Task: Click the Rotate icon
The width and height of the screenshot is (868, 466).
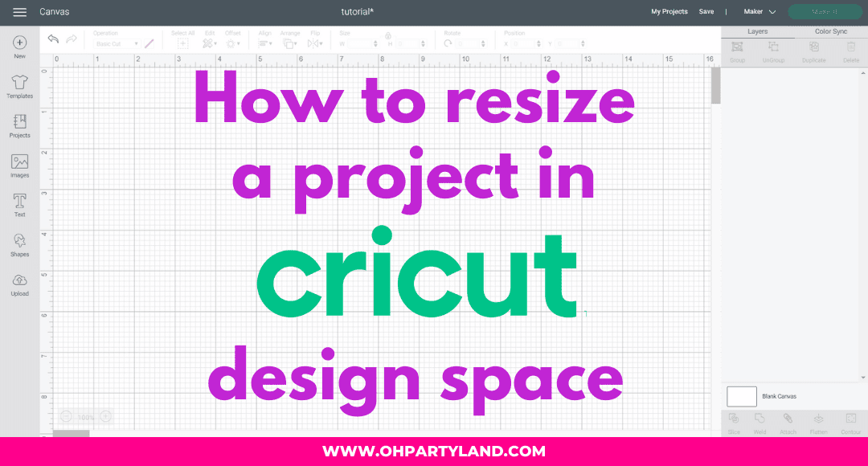Action: pyautogui.click(x=448, y=43)
